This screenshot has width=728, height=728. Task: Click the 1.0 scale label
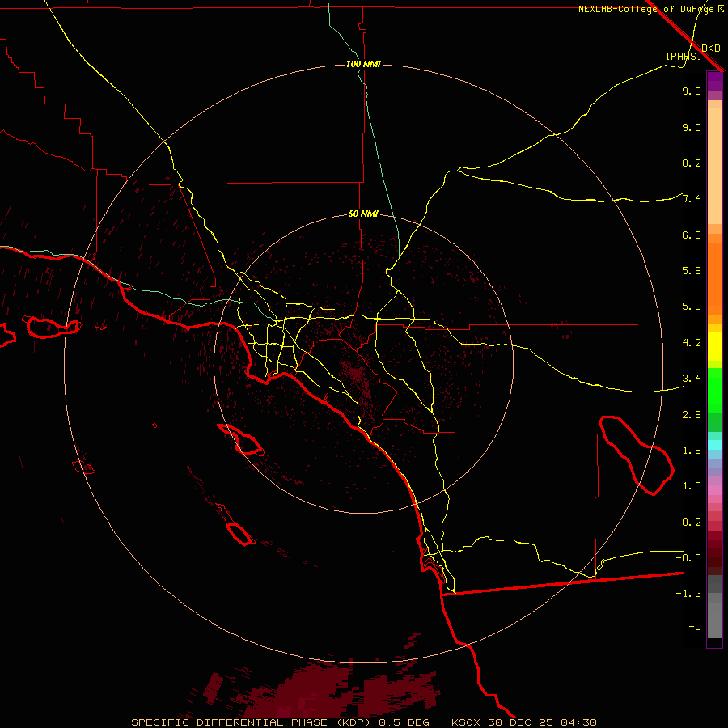pyautogui.click(x=692, y=486)
